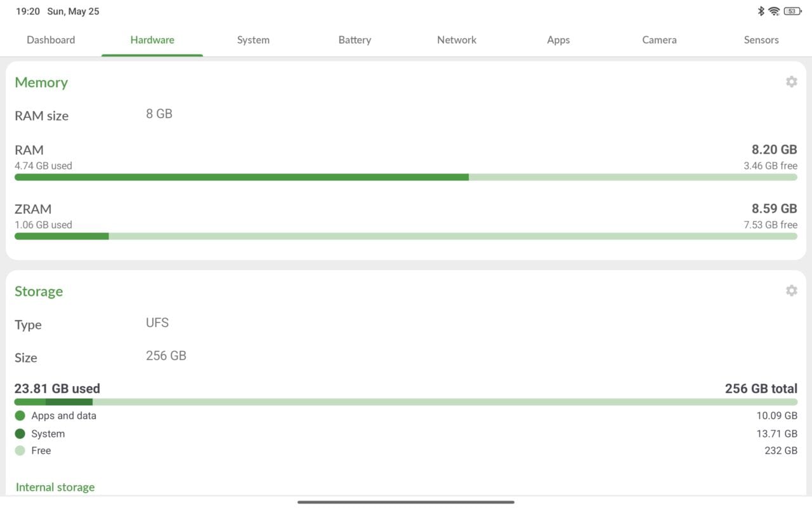Show the Sensors tab
This screenshot has height=508, width=812.
click(x=761, y=40)
